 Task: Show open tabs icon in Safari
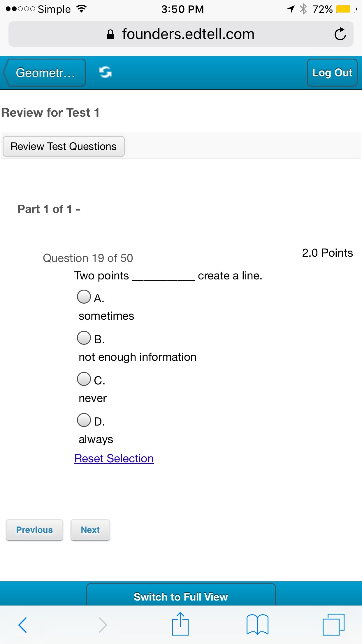tap(333, 625)
